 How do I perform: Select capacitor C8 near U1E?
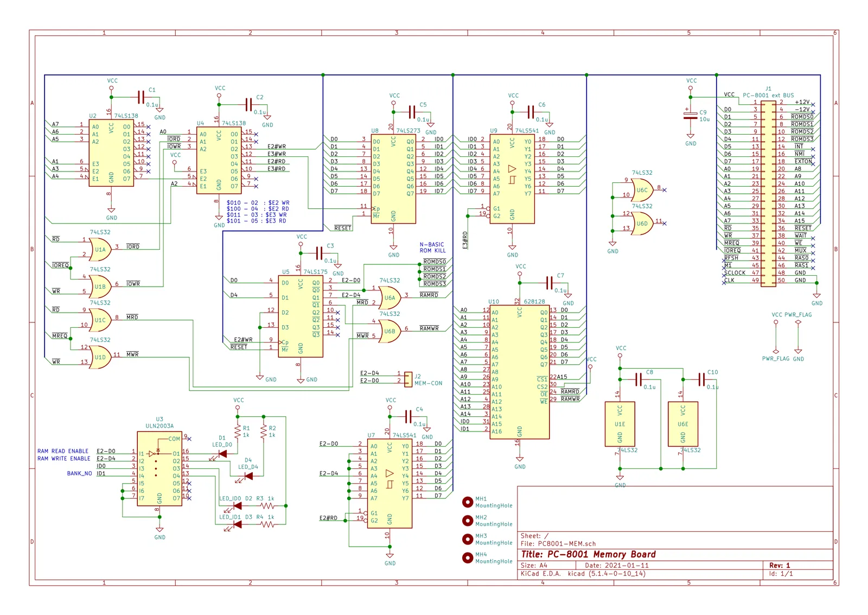coord(639,379)
